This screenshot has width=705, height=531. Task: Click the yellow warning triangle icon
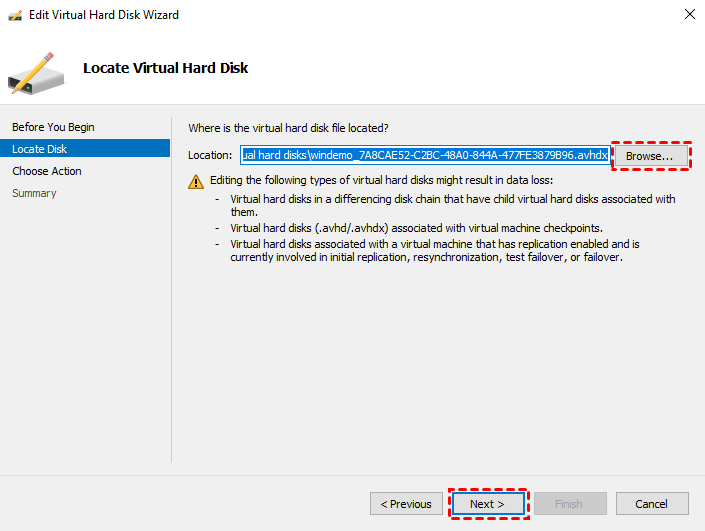(x=196, y=181)
